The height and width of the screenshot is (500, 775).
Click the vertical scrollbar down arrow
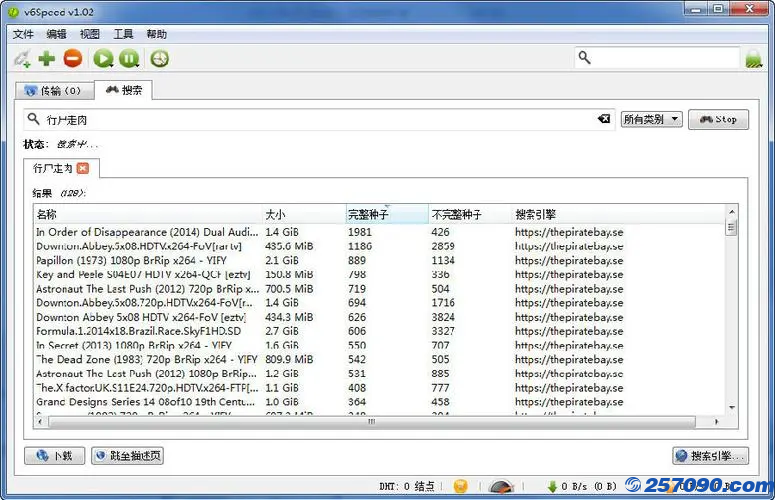(x=732, y=408)
